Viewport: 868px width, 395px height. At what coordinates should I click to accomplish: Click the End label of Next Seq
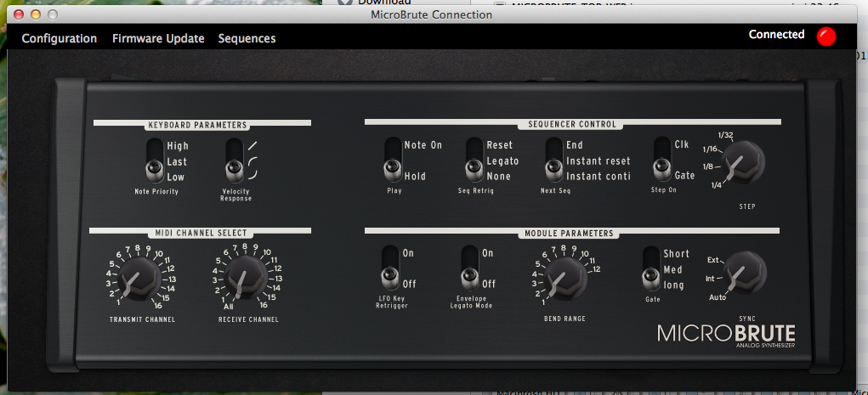pos(574,145)
